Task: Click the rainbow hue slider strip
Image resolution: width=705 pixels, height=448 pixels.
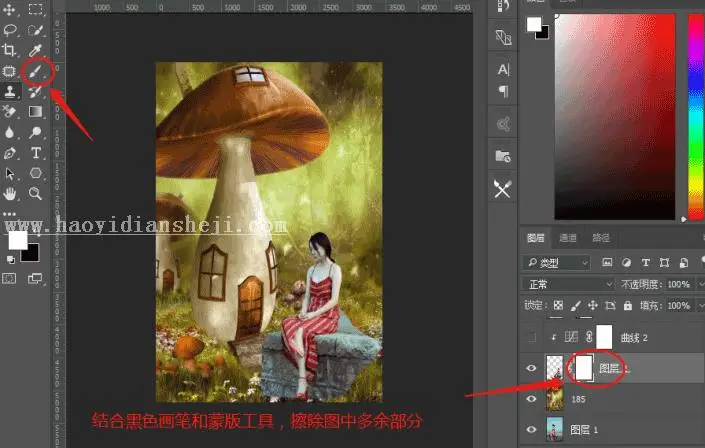Action: (x=696, y=117)
